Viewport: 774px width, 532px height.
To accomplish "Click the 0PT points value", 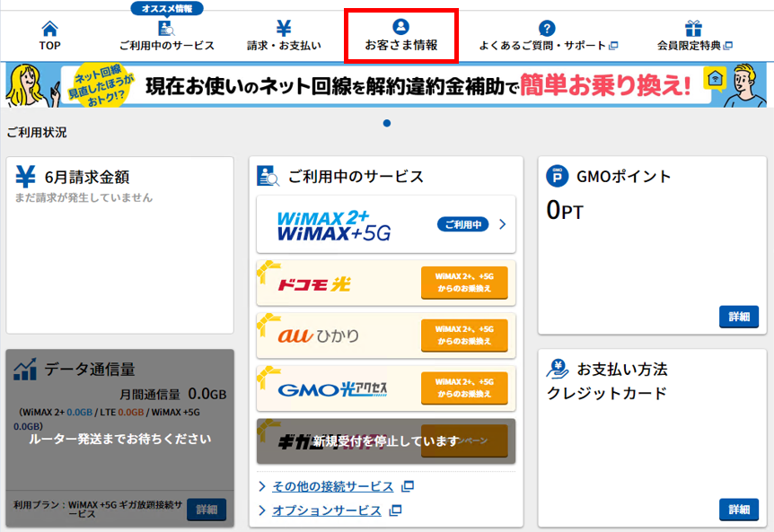I will (x=565, y=211).
